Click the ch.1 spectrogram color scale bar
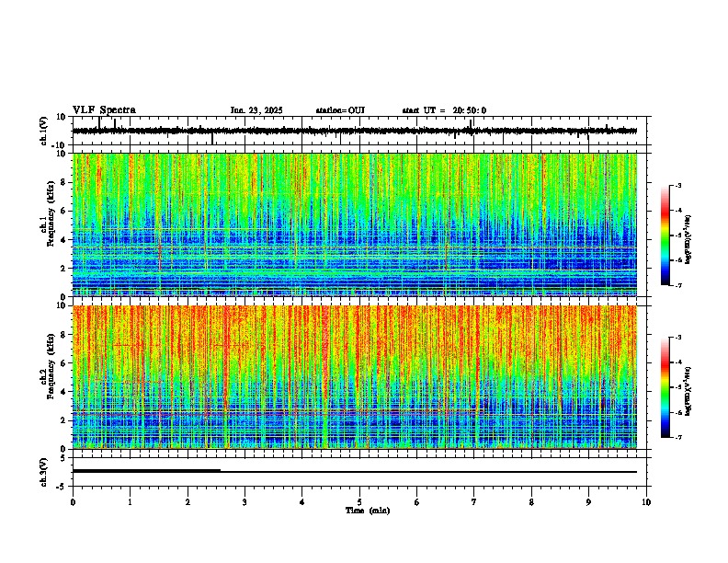 (x=665, y=236)
